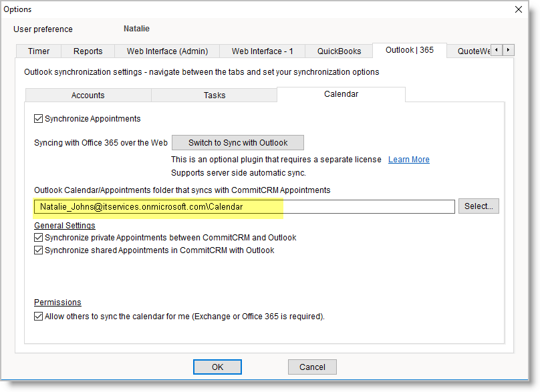Switch to Web Interface - 1 tab
Image resolution: width=540 pixels, height=392 pixels.
262,51
